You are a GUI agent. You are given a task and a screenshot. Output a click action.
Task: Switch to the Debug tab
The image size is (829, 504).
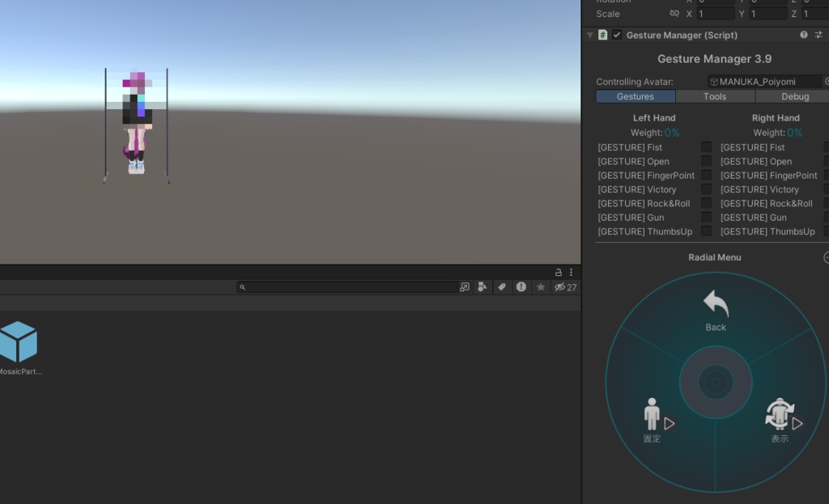[x=793, y=96]
